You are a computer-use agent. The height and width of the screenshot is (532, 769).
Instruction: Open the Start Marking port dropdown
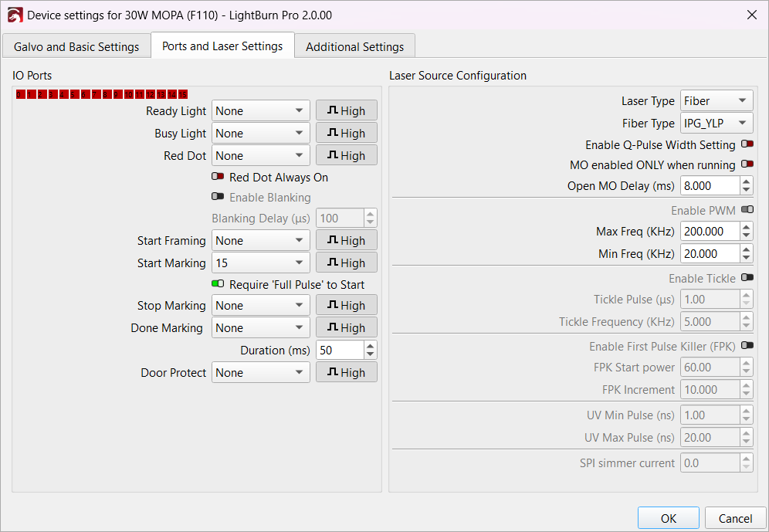click(x=260, y=263)
